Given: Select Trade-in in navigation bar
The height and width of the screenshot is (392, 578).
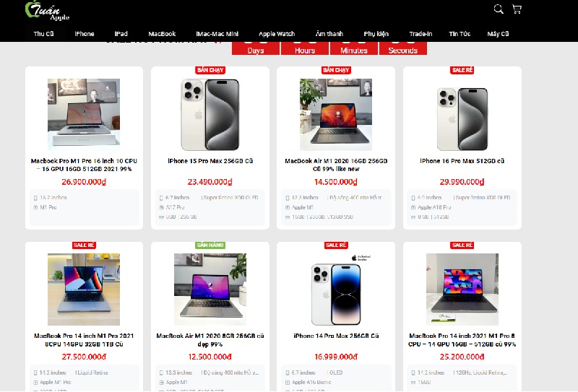Looking at the screenshot, I should pos(420,34).
